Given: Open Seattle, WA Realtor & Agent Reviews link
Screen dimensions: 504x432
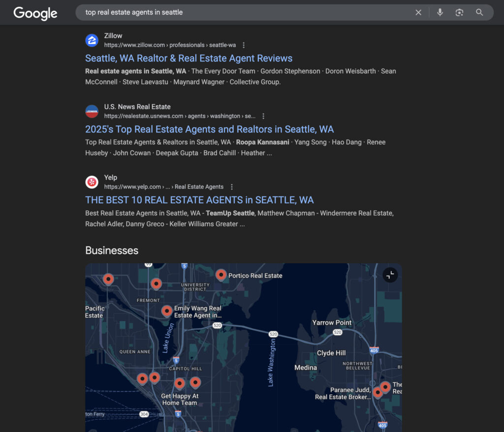Looking at the screenshot, I should coord(189,58).
